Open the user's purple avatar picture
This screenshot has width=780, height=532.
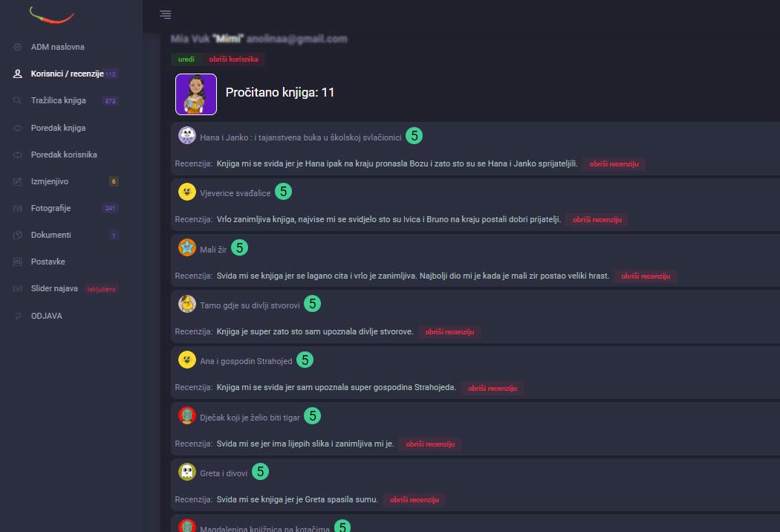click(196, 94)
